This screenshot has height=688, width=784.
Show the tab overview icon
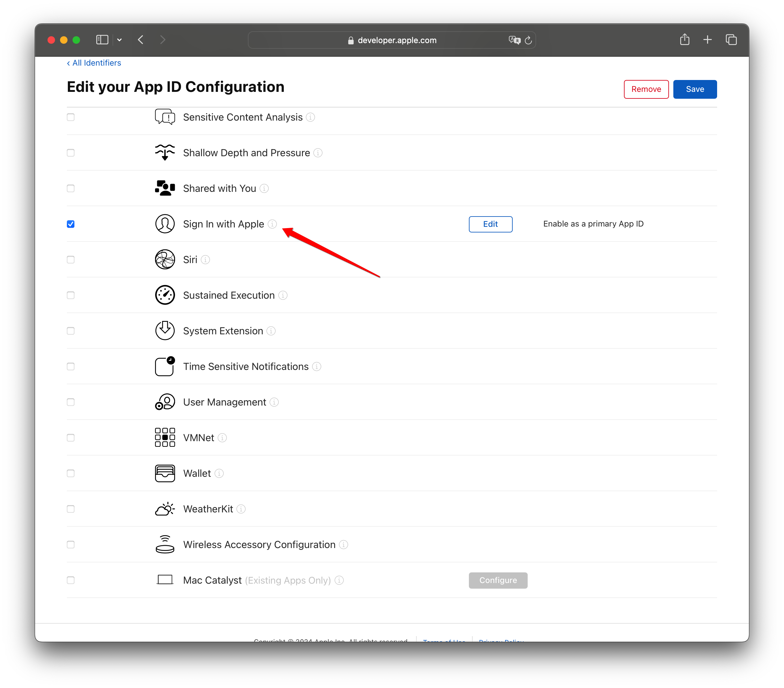click(x=731, y=39)
